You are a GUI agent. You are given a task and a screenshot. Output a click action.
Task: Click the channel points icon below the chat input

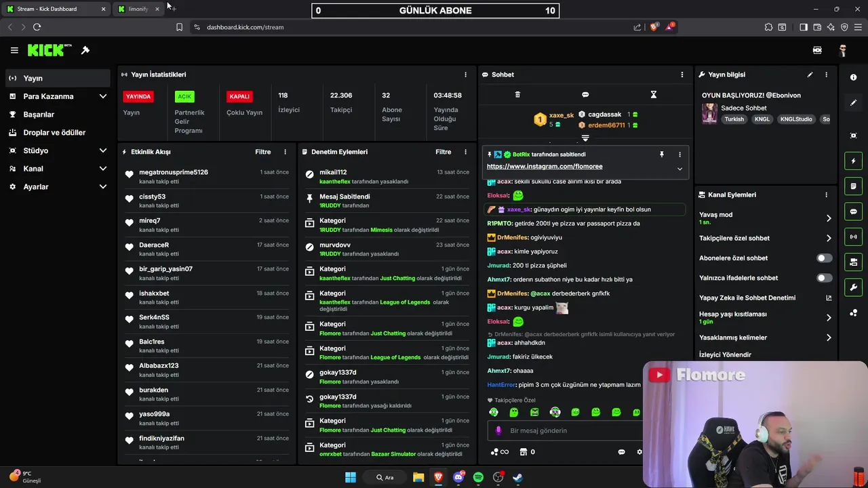[495, 452]
